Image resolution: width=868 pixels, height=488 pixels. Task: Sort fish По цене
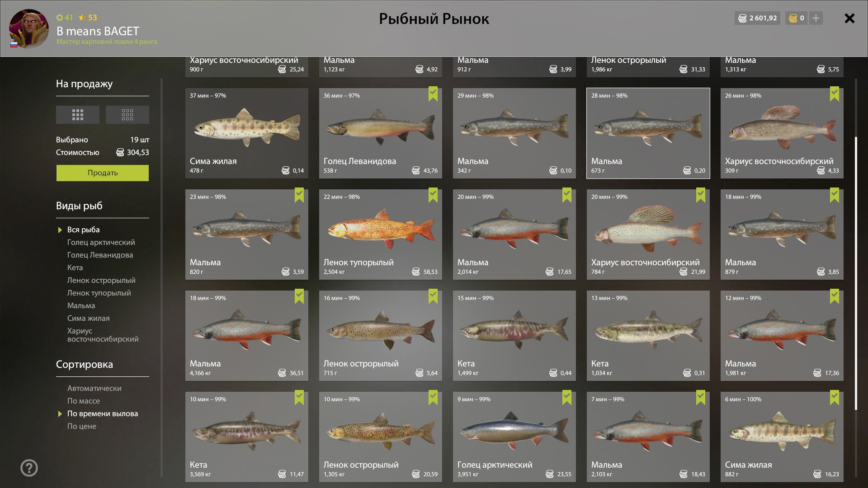[82, 426]
